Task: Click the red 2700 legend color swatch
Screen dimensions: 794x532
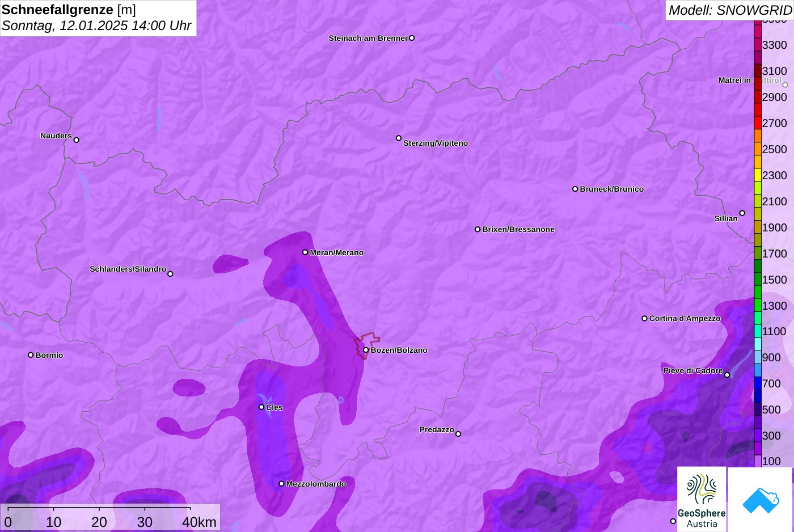Action: tap(758, 123)
